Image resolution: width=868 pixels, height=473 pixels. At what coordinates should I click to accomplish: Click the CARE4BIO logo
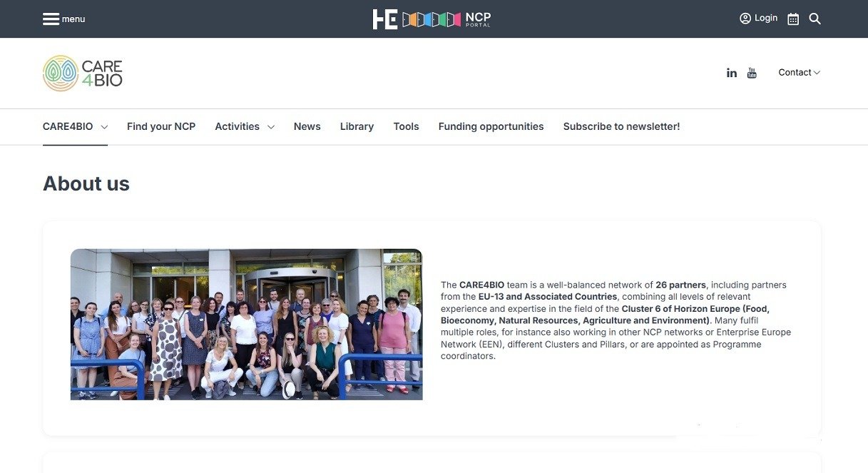tap(83, 73)
